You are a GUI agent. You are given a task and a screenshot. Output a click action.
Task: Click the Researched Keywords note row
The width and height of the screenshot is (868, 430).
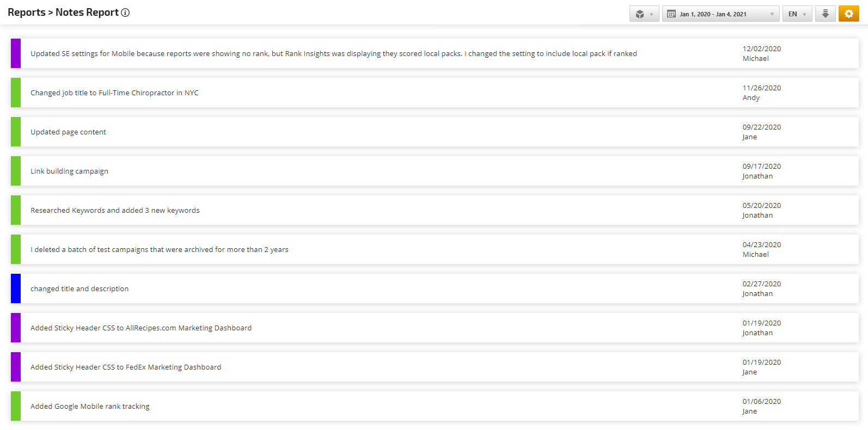pyautogui.click(x=115, y=210)
